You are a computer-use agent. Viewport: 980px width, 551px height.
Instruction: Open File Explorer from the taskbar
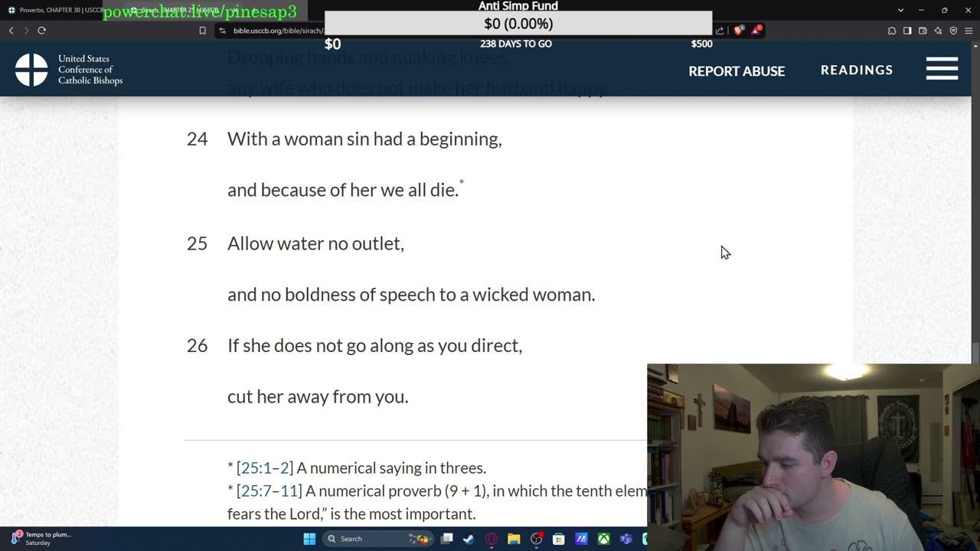click(514, 539)
